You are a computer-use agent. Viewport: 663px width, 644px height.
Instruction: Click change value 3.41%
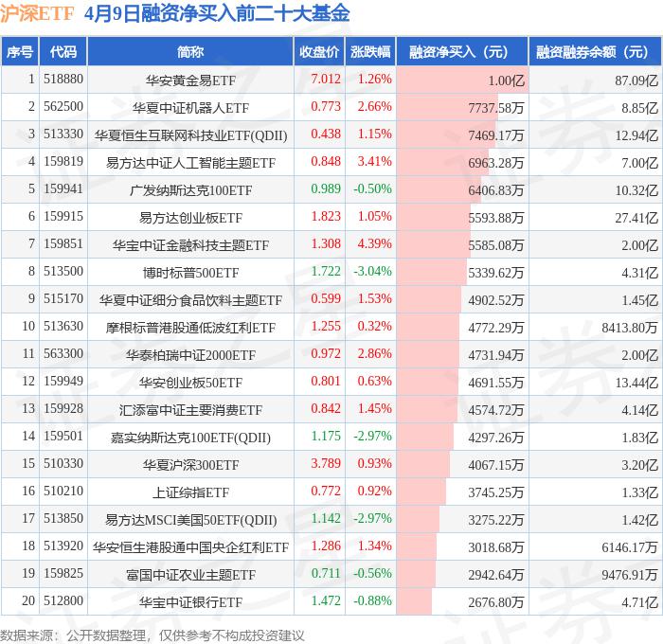(375, 162)
